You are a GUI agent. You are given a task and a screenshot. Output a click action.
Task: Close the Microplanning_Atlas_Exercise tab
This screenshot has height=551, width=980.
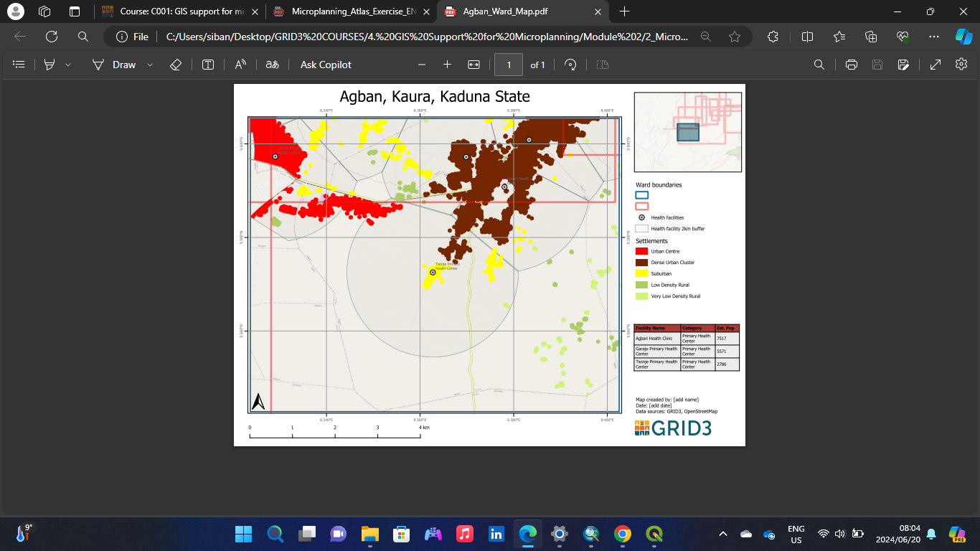pos(426,11)
